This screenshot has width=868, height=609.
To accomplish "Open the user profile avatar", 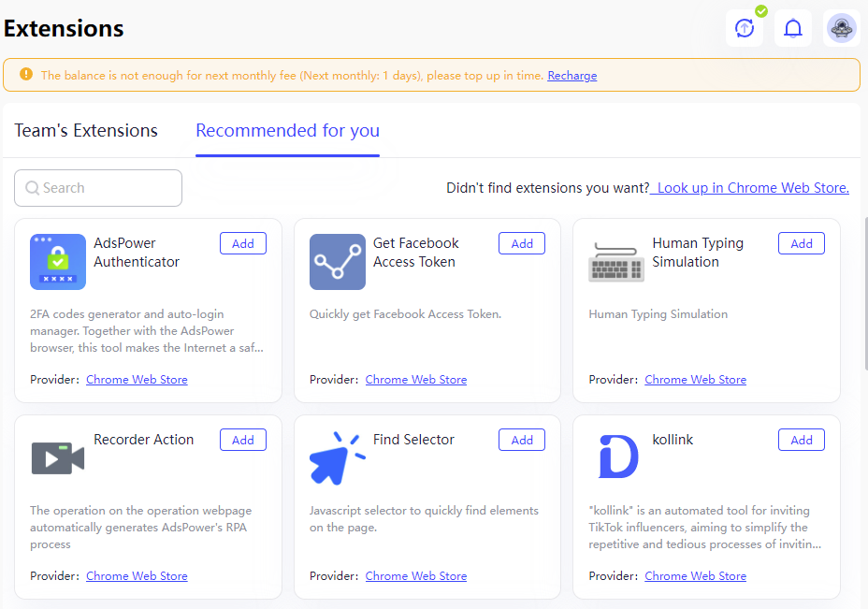I will tap(842, 28).
